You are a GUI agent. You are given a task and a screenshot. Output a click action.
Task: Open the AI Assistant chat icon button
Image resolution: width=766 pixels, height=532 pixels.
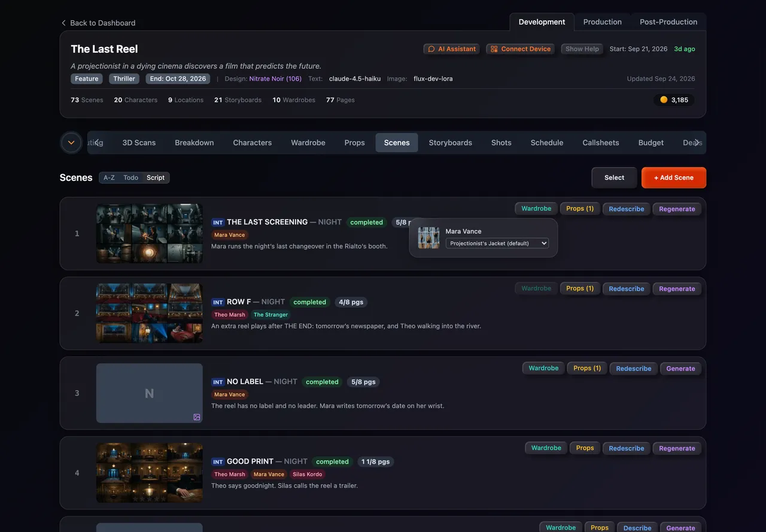tap(451, 49)
